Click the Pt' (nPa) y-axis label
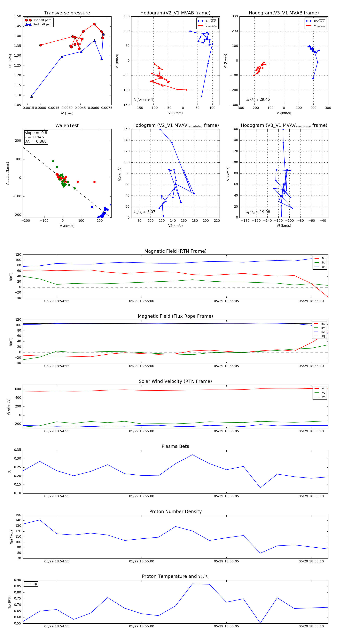Screen dimensions: 351x644 click(x=10, y=61)
